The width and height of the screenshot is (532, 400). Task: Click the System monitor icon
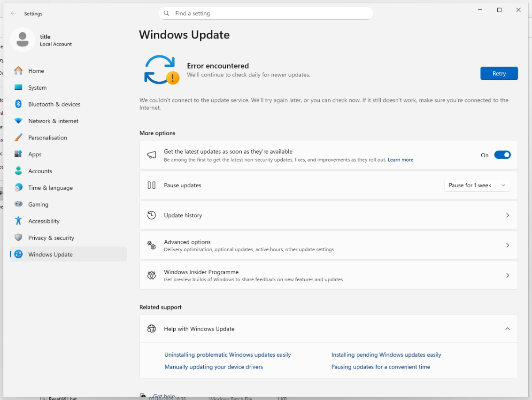tap(18, 87)
